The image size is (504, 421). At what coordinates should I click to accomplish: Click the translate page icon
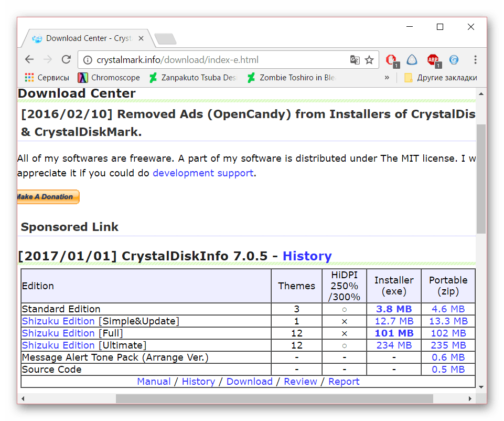[x=355, y=60]
